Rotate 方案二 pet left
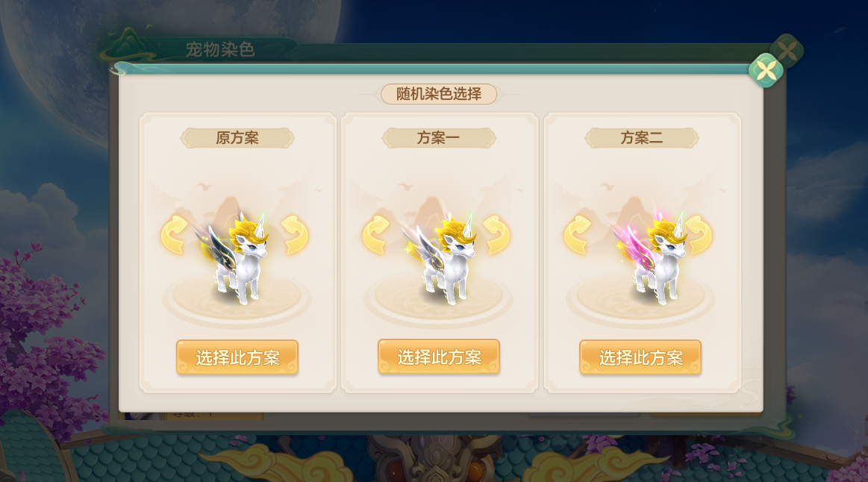The width and height of the screenshot is (868, 482). [578, 235]
